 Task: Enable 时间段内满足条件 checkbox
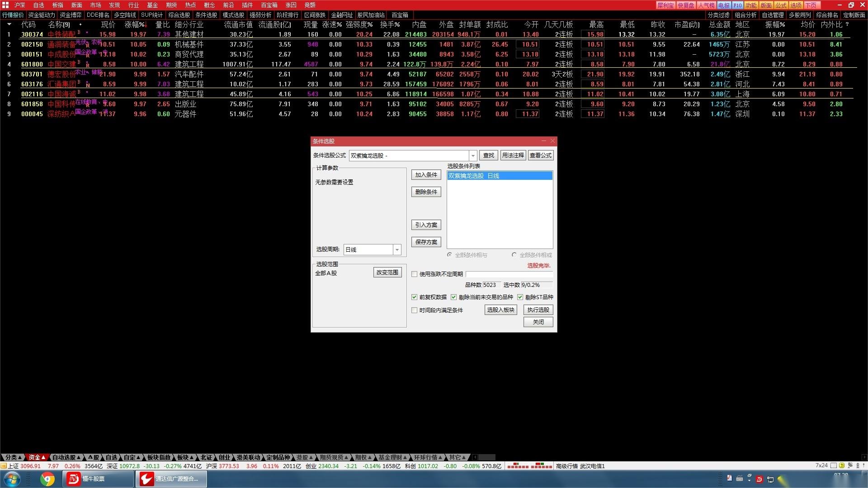(x=414, y=310)
